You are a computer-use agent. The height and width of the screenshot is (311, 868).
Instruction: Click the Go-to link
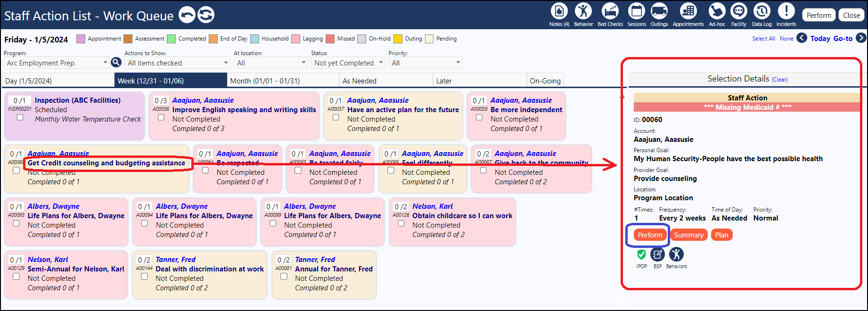(x=843, y=39)
